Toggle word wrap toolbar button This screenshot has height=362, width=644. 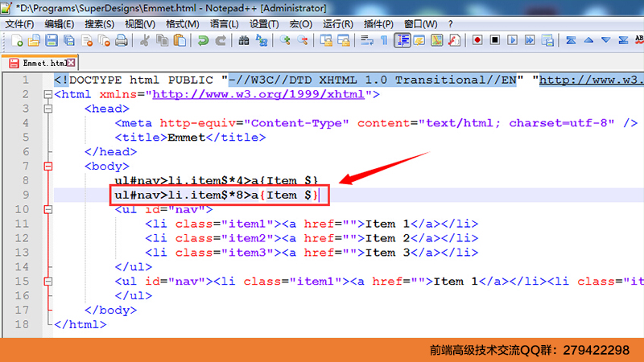(x=366, y=40)
